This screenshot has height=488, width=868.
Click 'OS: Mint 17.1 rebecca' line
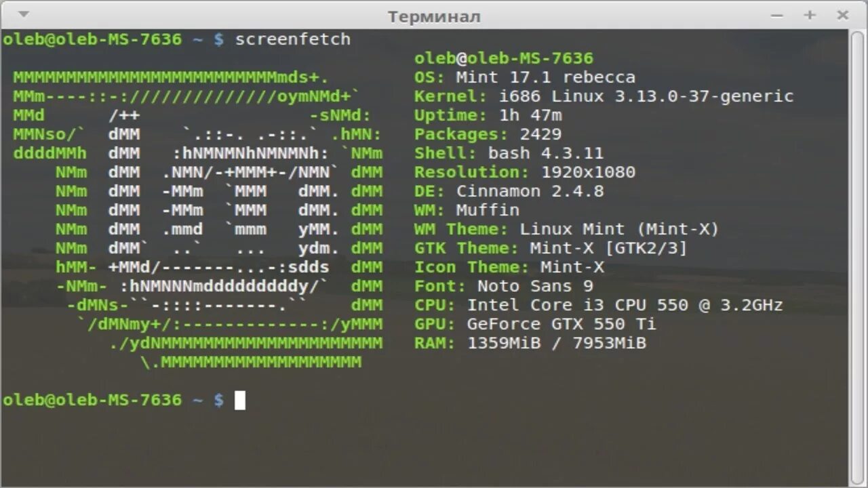[525, 77]
